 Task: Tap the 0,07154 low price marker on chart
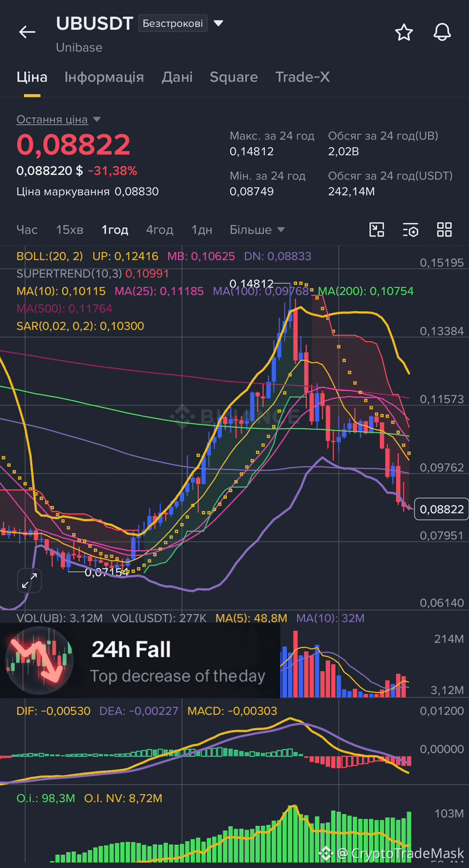[x=107, y=572]
